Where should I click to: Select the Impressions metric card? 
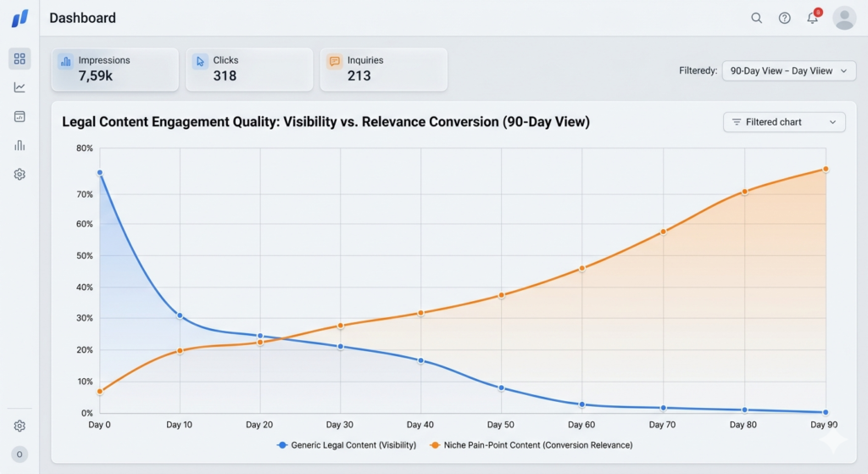115,70
